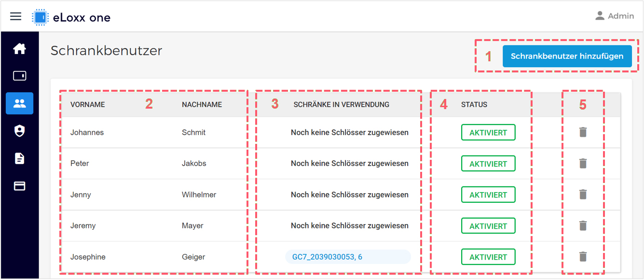Delete user Peter Jakobs with trash icon
Screen dimensions: 644x280
click(583, 163)
